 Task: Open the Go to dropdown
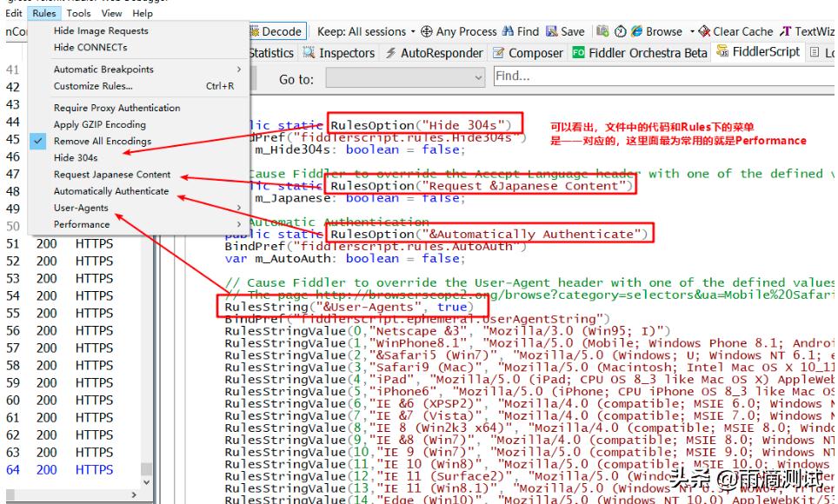click(x=406, y=79)
